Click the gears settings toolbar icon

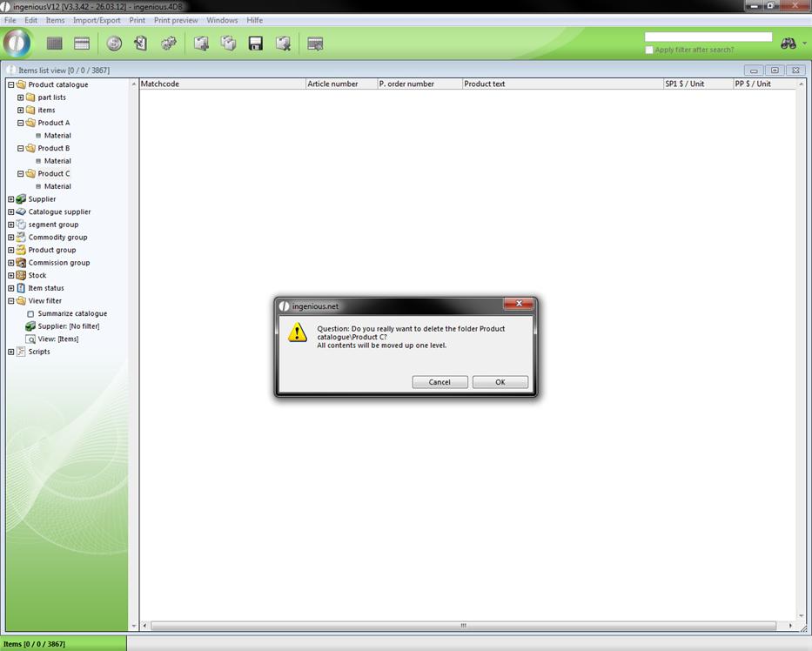coord(169,44)
